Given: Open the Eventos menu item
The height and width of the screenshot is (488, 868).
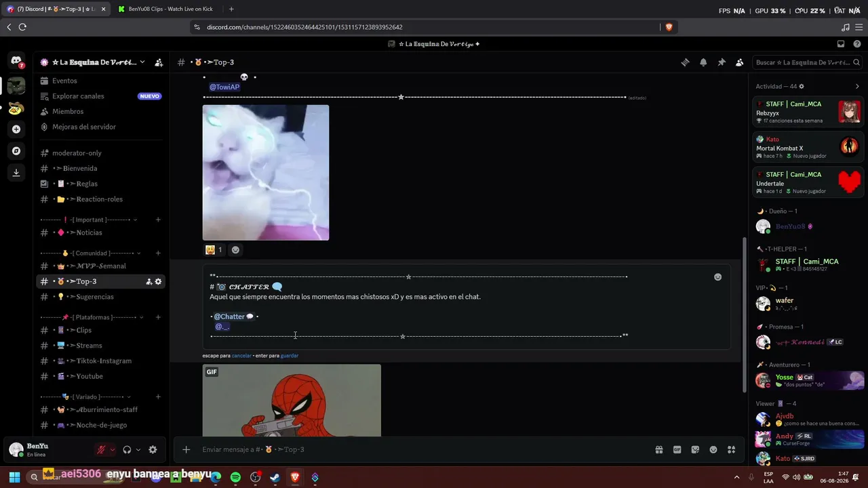Looking at the screenshot, I should point(101,81).
